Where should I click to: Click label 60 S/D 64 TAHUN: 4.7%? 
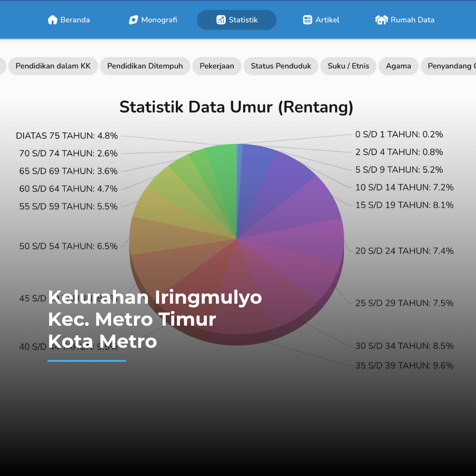(x=68, y=189)
